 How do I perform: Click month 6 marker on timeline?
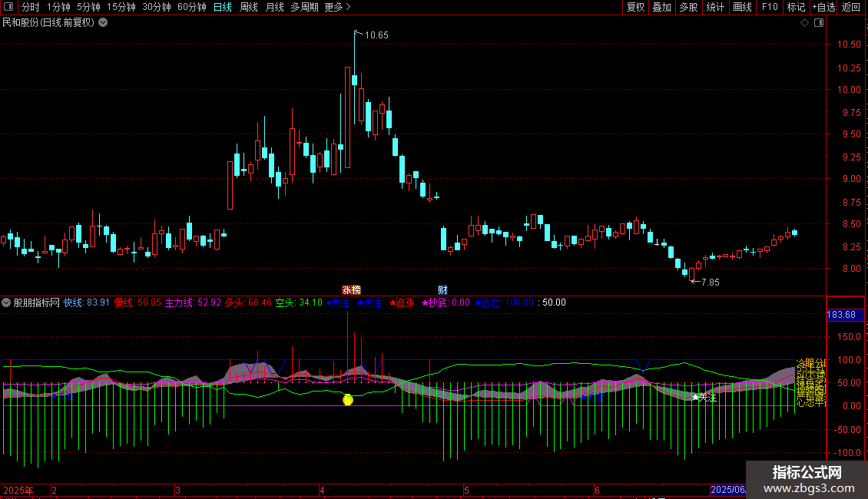pos(597,490)
